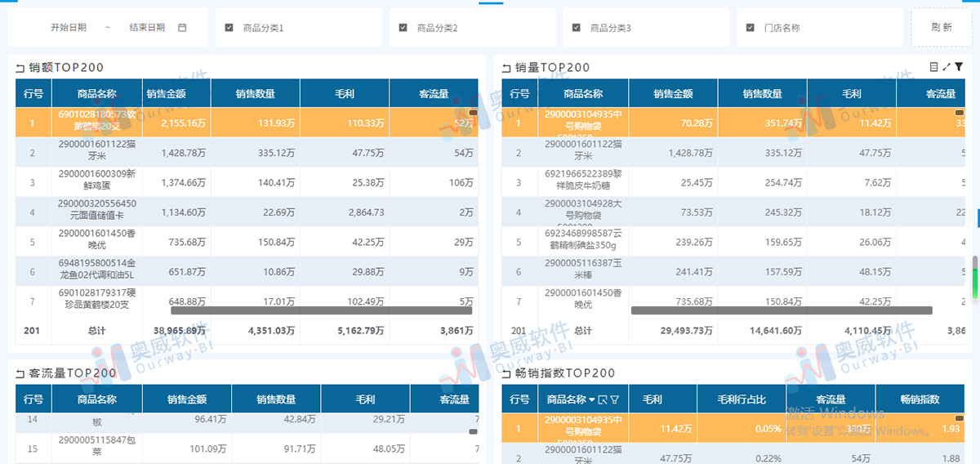Click the 刷新 refresh button
The height and width of the screenshot is (464, 980).
tap(941, 28)
